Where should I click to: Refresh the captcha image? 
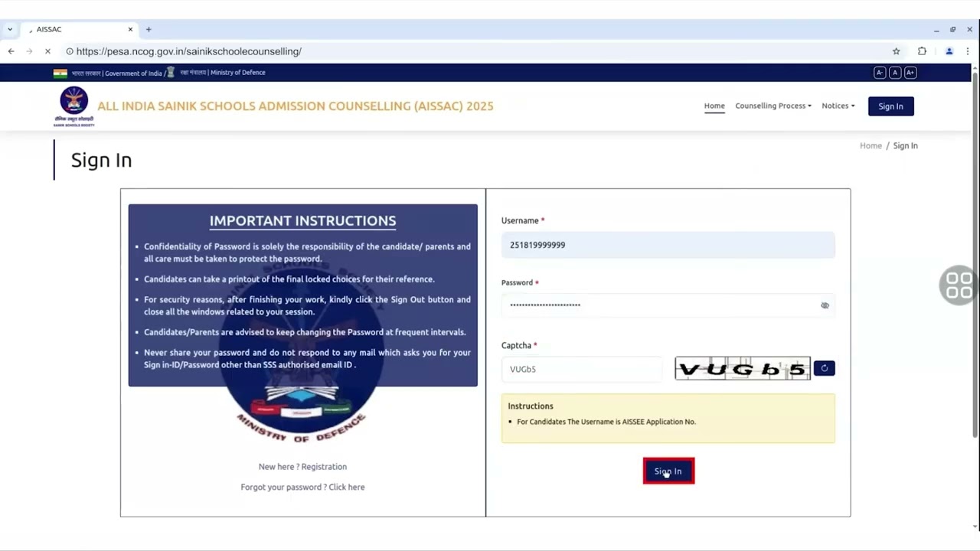point(824,368)
